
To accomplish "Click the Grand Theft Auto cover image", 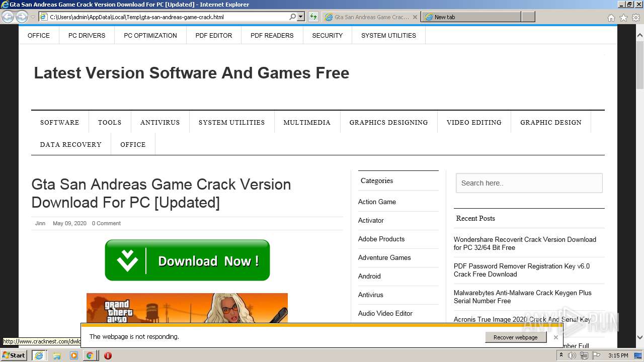I will point(187,308).
